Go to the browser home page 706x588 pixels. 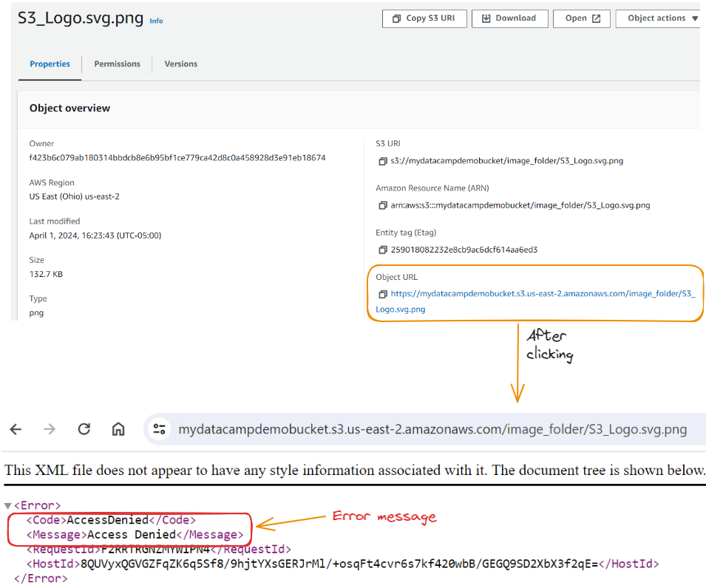pyautogui.click(x=118, y=429)
